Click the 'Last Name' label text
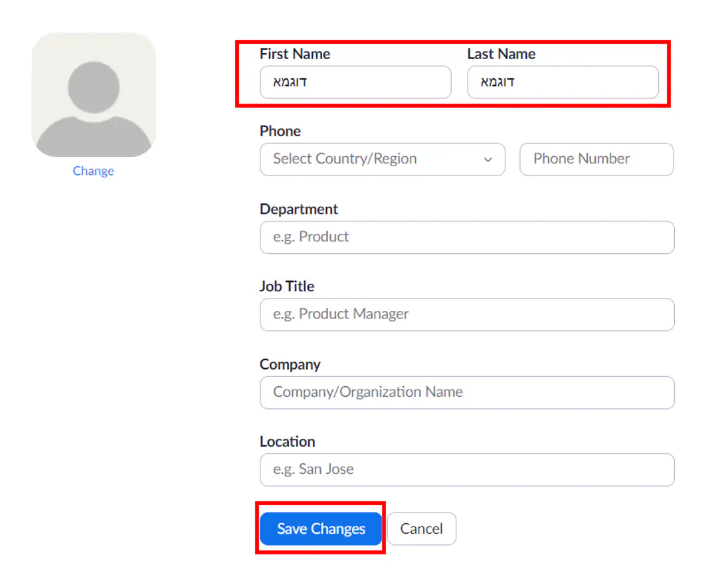Screen dimensions: 728x567 501,54
